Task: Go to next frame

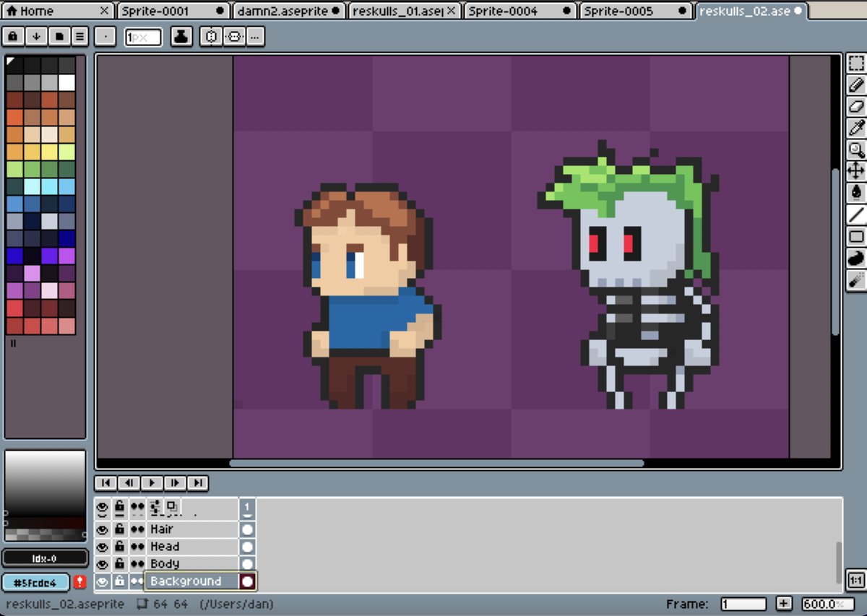Action: pyautogui.click(x=174, y=482)
